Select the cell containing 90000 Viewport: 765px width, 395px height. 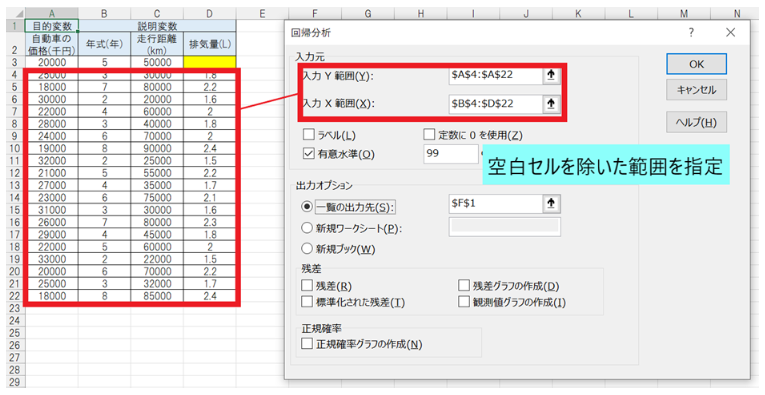pyautogui.click(x=157, y=148)
